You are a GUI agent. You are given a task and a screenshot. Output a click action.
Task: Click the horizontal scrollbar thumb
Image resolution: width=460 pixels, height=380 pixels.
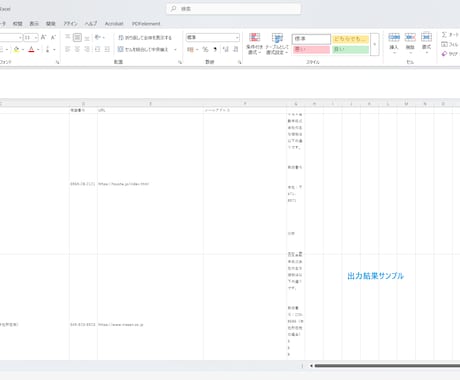click(x=387, y=366)
